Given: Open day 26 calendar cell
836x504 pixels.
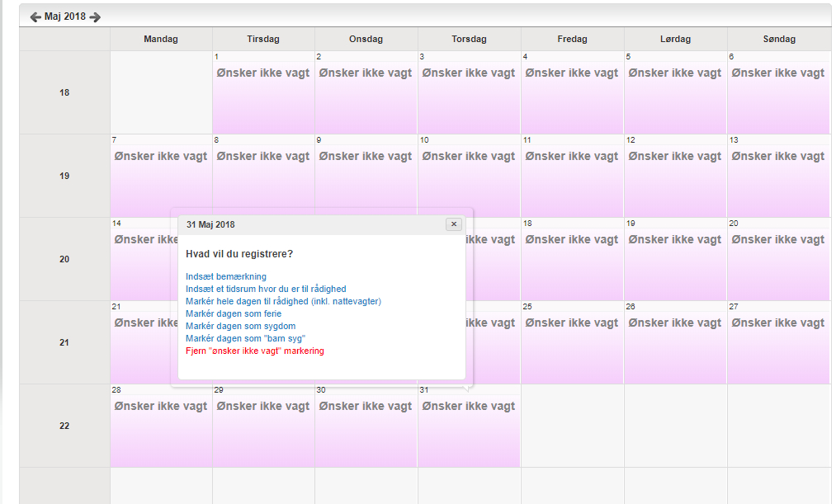Looking at the screenshot, I should coord(676,342).
